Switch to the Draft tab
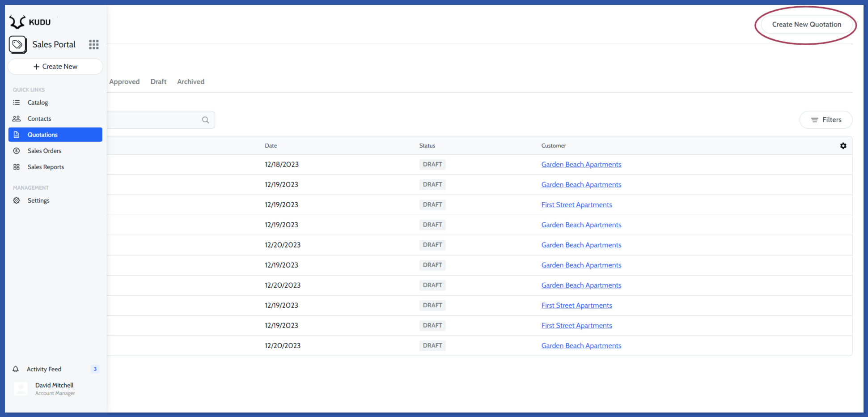868x417 pixels. coord(158,81)
